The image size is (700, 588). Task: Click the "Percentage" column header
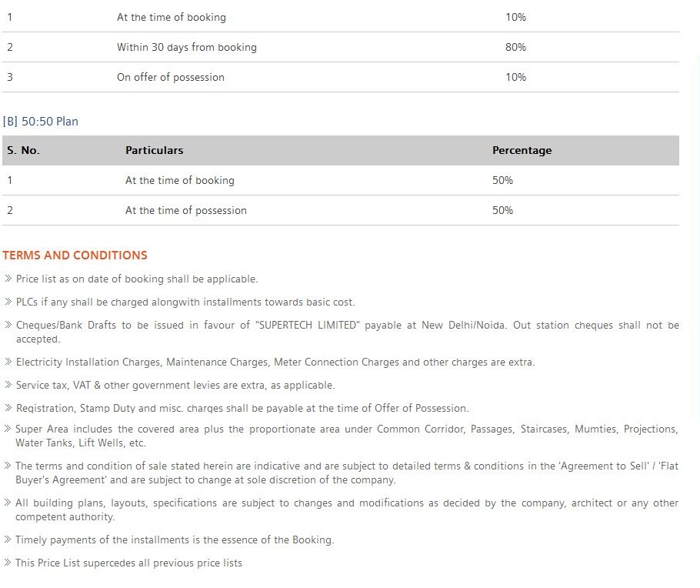coord(522,151)
